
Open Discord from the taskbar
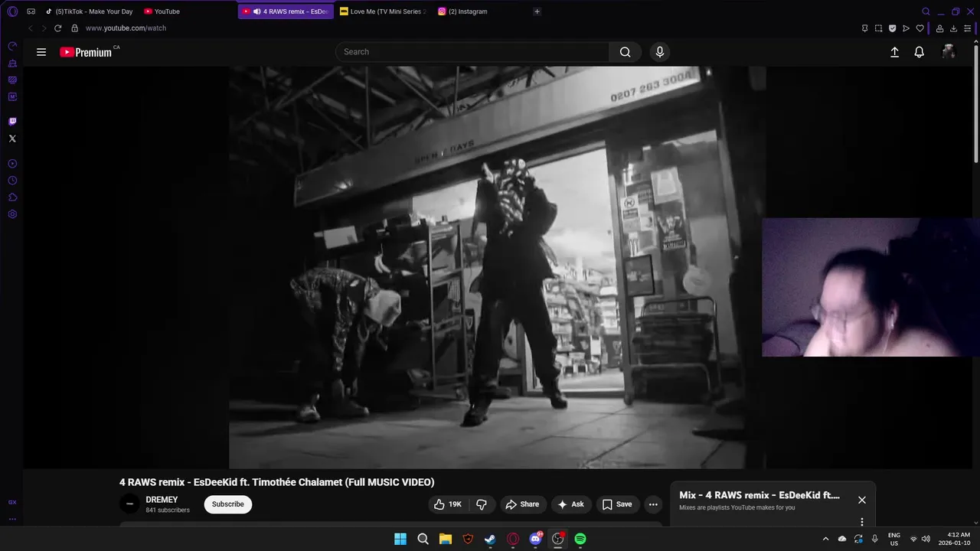tap(535, 539)
